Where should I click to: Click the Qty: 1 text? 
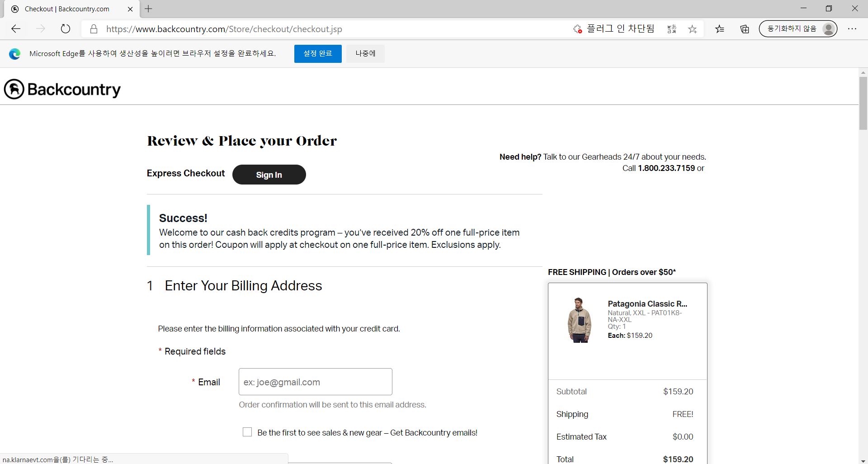(617, 327)
